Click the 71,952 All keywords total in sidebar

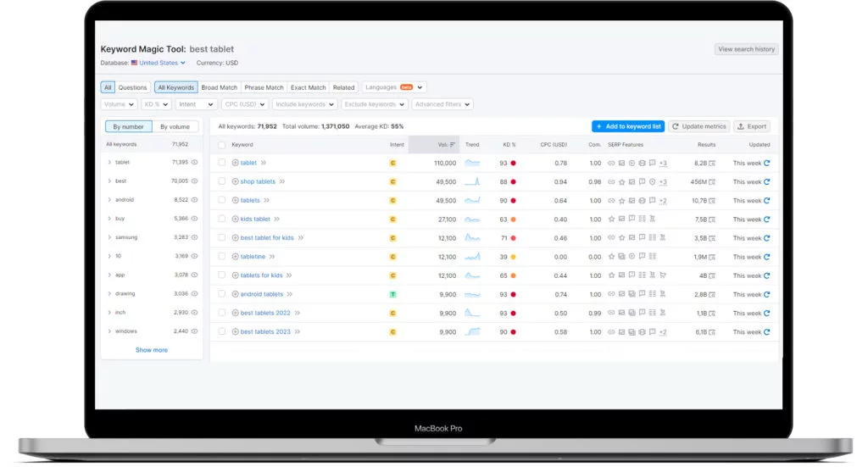tap(180, 144)
